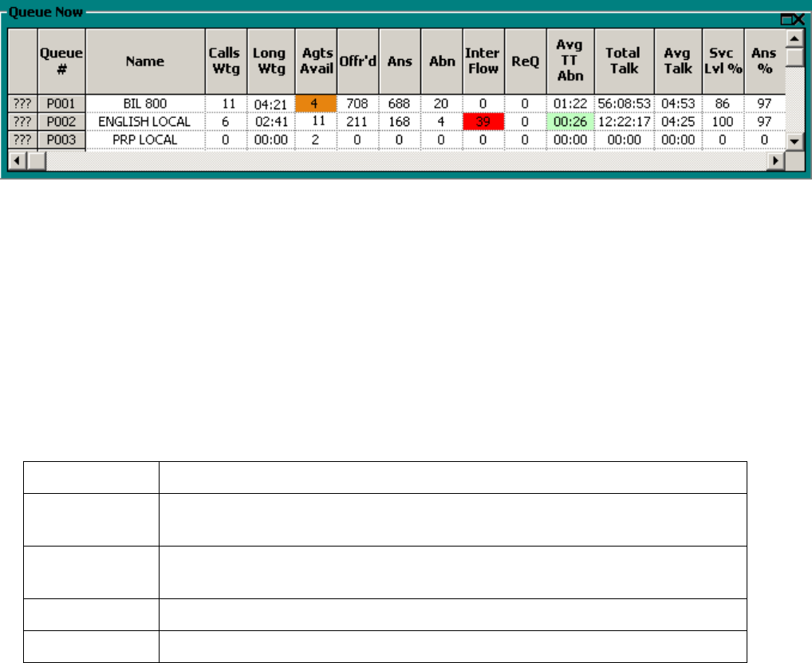Select the P003 row header

click(61, 140)
